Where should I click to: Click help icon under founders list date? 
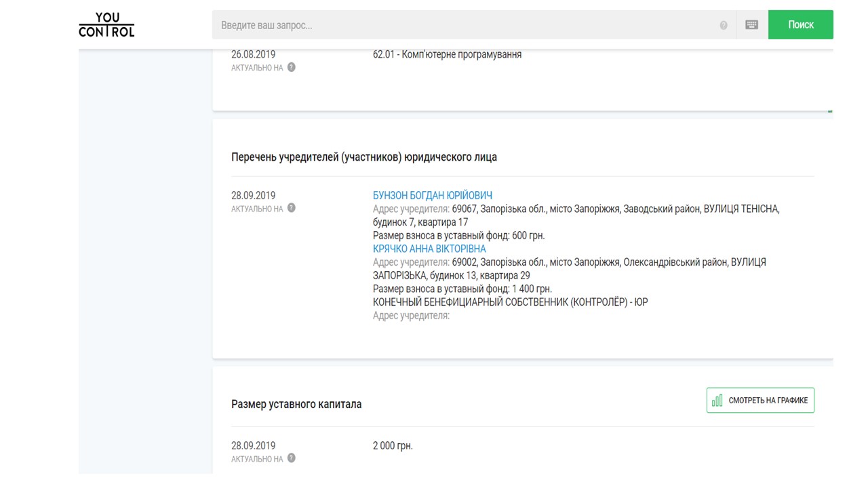[x=292, y=208]
